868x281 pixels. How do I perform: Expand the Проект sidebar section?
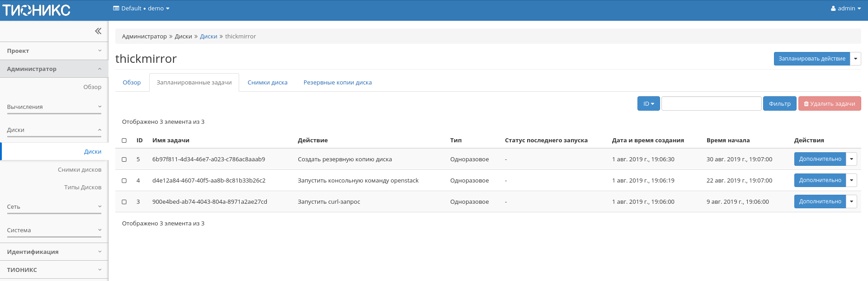[x=54, y=51]
